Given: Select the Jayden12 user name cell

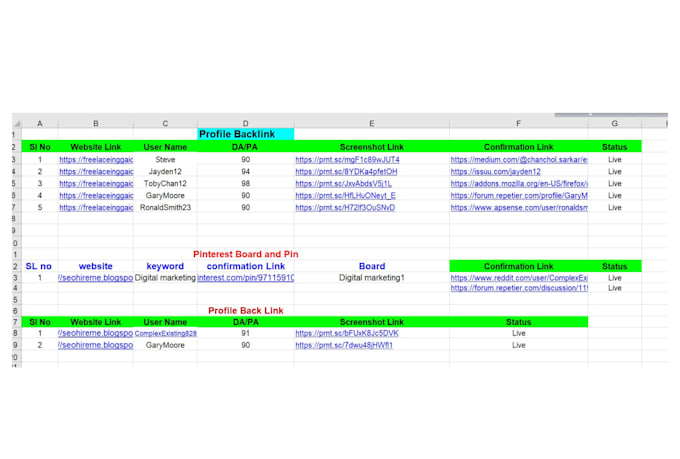Looking at the screenshot, I should (x=165, y=172).
